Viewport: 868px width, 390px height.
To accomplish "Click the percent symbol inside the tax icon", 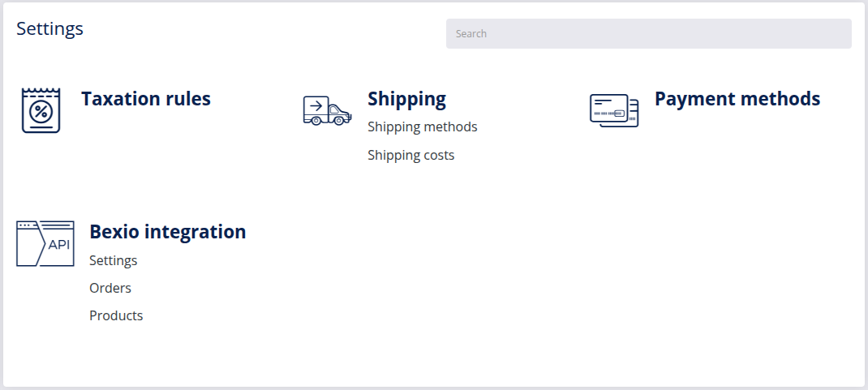I will pos(41,113).
